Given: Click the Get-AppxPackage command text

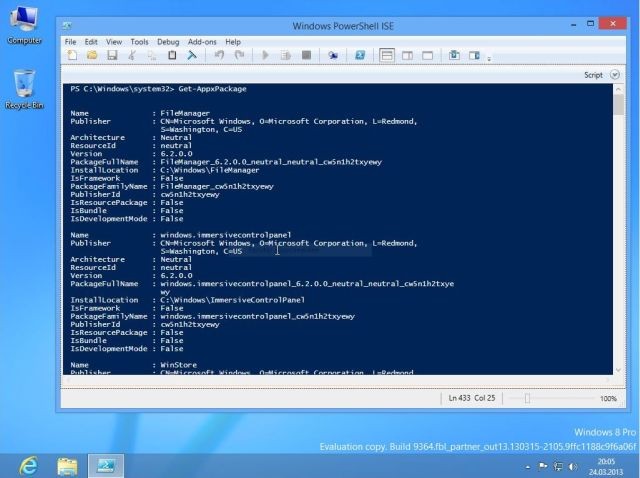Looking at the screenshot, I should coord(212,89).
